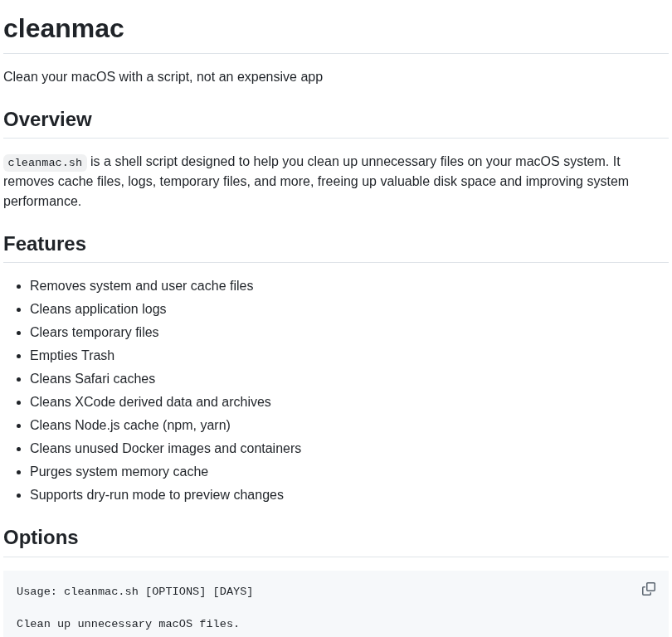Click 'Cleans XCode derived data and archives'
Image resolution: width=672 pixels, height=637 pixels.
[x=150, y=401]
